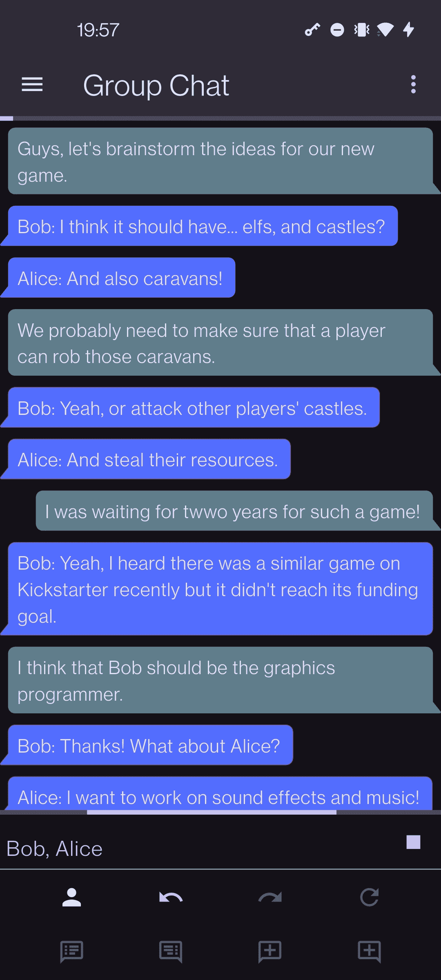This screenshot has width=441, height=980.
Task: Tap the retry circular arrow icon
Action: coord(369,897)
